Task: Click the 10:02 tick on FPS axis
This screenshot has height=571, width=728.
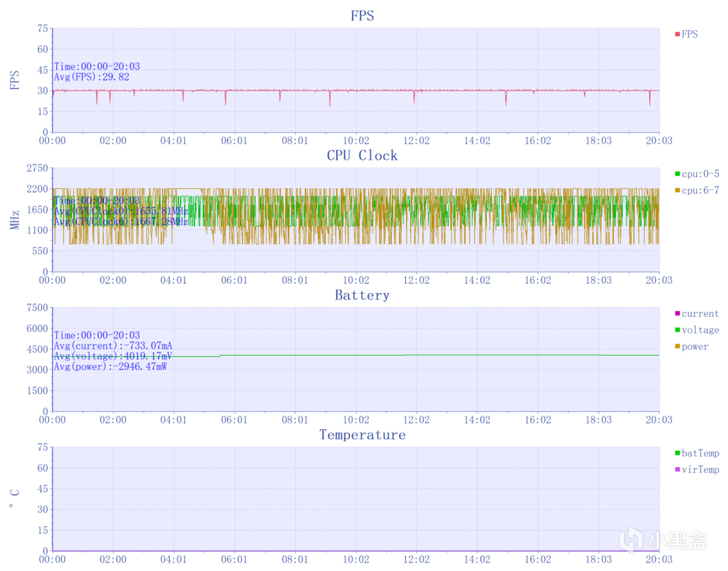Action: pyautogui.click(x=356, y=141)
